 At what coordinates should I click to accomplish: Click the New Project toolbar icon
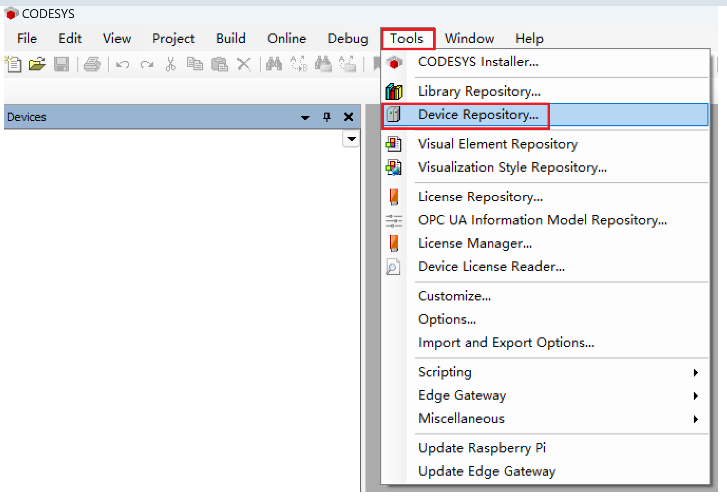(x=14, y=64)
